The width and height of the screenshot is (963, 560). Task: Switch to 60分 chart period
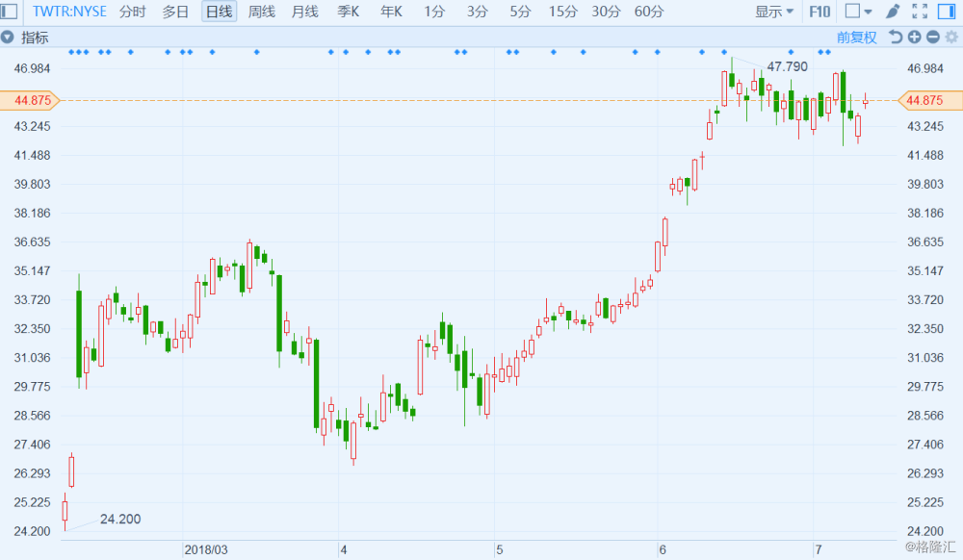[x=649, y=12]
